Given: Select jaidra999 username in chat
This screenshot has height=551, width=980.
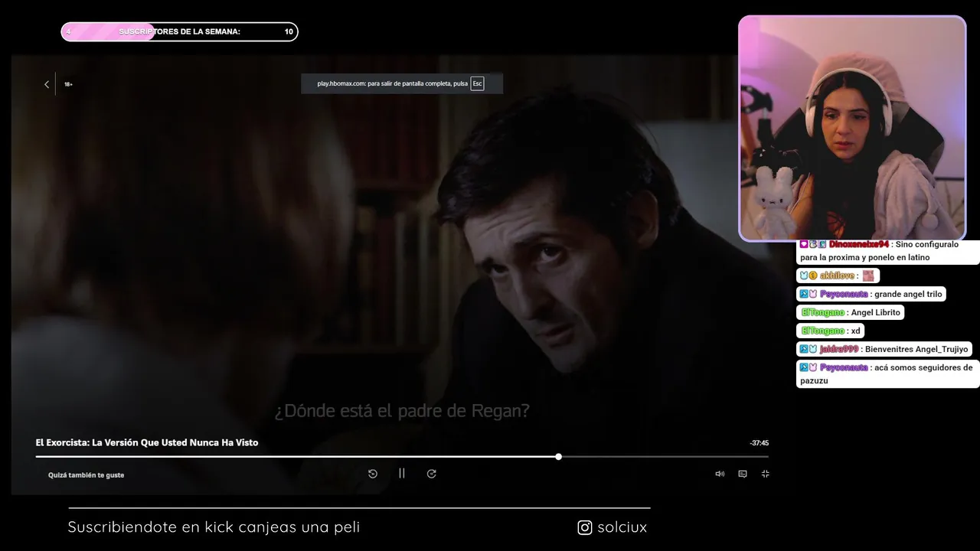Looking at the screenshot, I should (839, 349).
